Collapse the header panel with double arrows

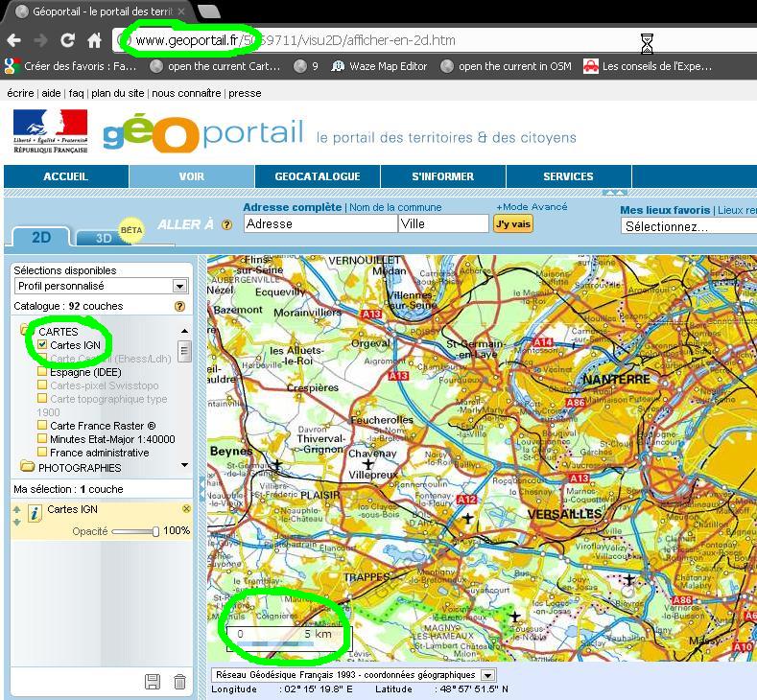615,193
